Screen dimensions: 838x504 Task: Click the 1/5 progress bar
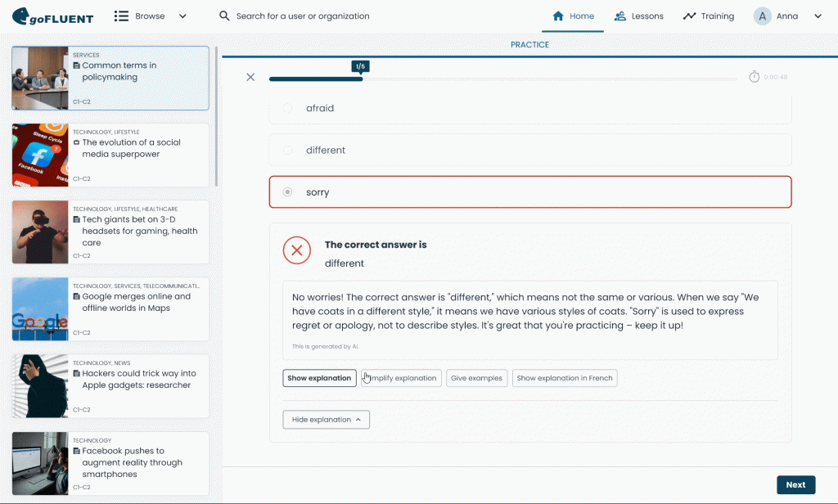coord(316,79)
